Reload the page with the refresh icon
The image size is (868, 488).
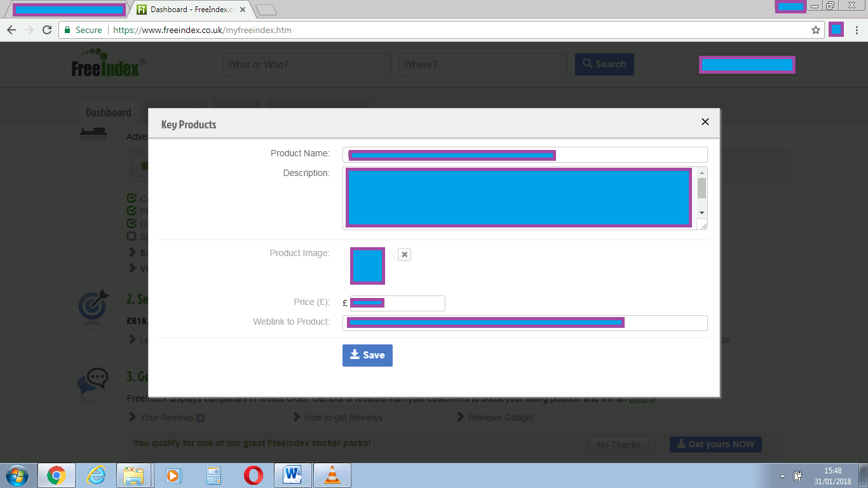click(x=46, y=30)
